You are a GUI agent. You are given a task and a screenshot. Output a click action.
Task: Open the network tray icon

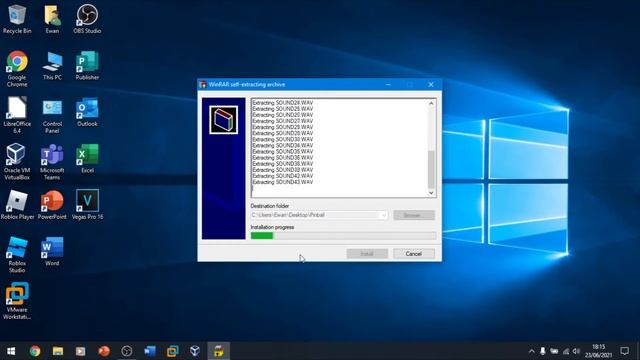(x=565, y=351)
